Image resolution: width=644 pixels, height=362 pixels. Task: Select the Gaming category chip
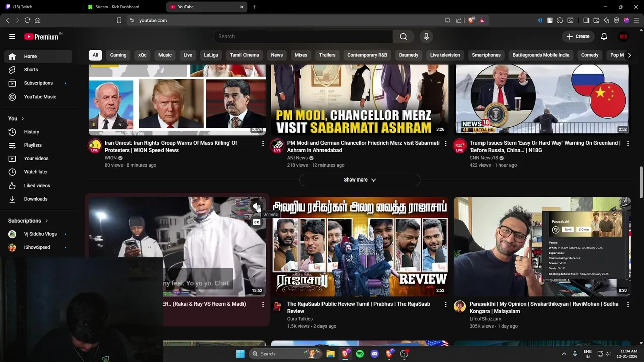pyautogui.click(x=118, y=55)
